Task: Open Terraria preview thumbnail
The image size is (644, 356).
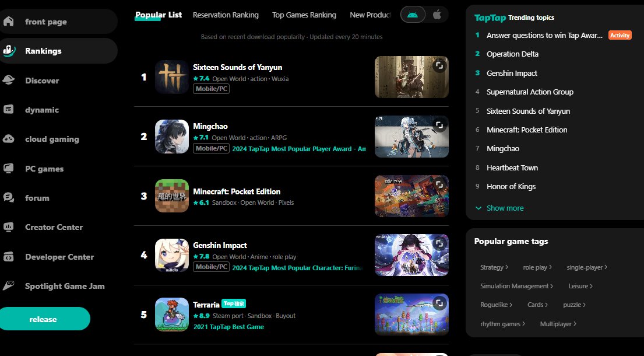Action: 411,315
